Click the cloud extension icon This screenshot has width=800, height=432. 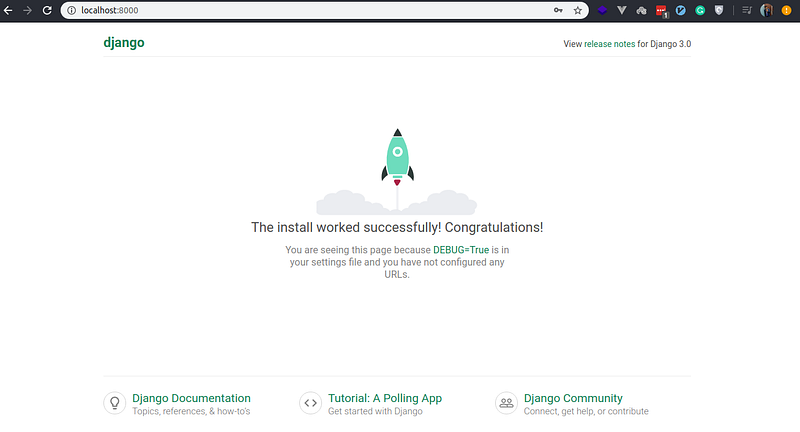[641, 10]
